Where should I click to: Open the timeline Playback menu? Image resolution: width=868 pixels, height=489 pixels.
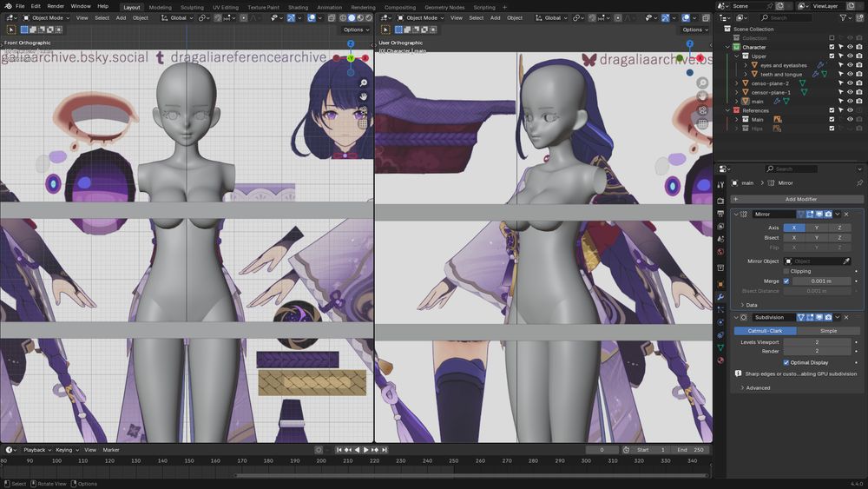coord(36,450)
